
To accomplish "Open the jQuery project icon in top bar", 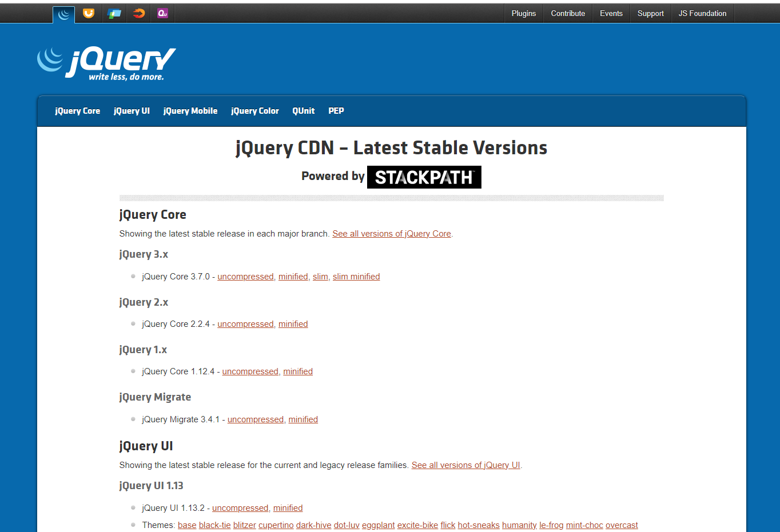I will tap(63, 14).
